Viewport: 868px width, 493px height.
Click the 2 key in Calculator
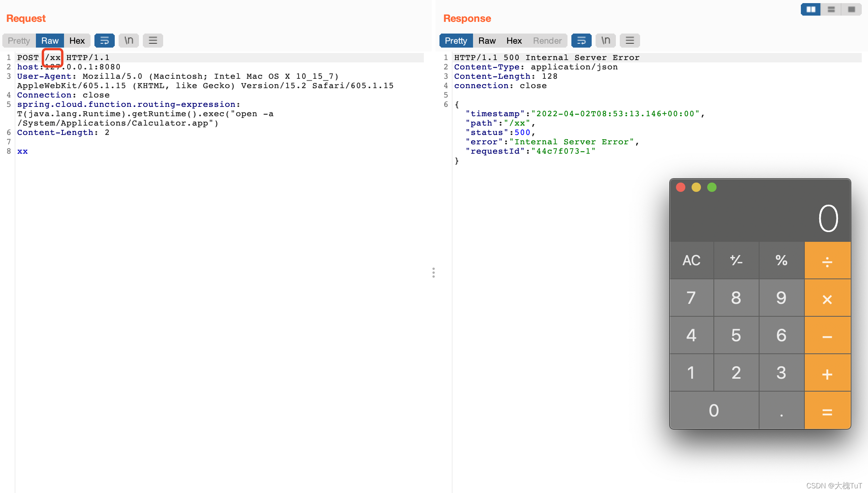736,372
